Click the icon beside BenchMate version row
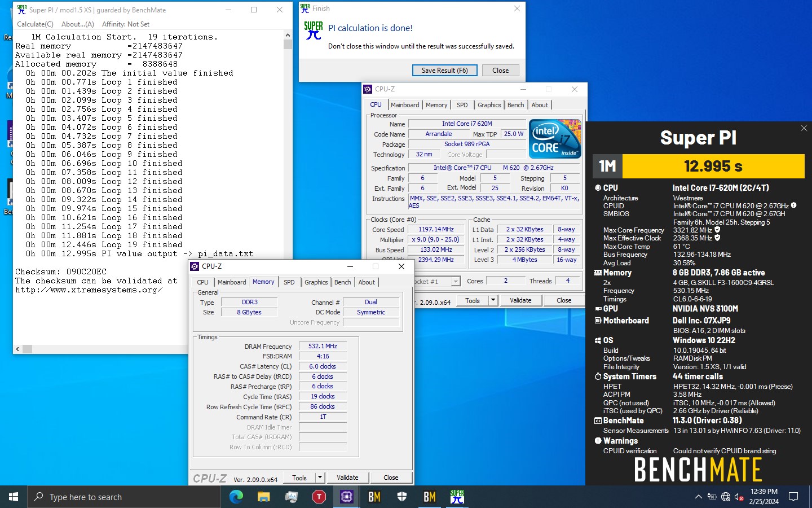 click(598, 421)
